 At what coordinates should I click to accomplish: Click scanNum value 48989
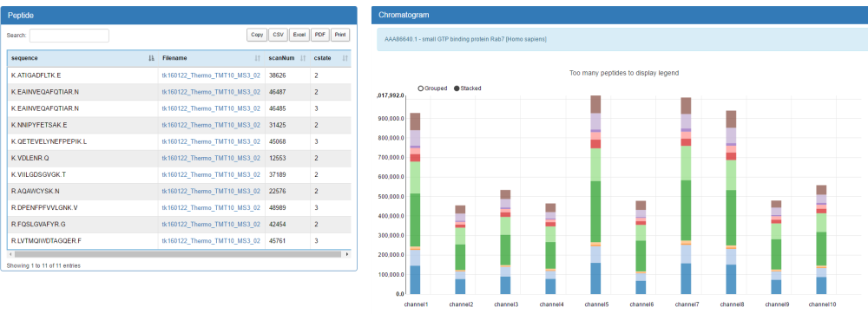click(x=278, y=208)
